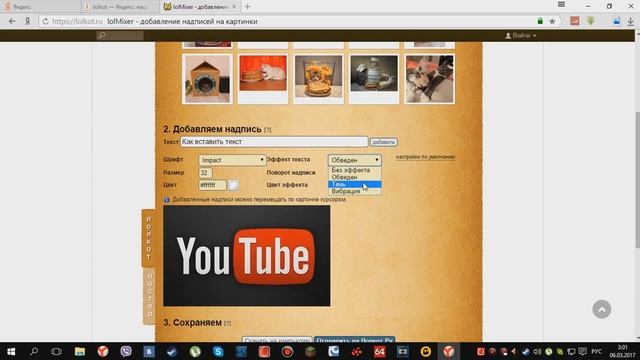Select the orange background cat thumbnail

(x=263, y=79)
